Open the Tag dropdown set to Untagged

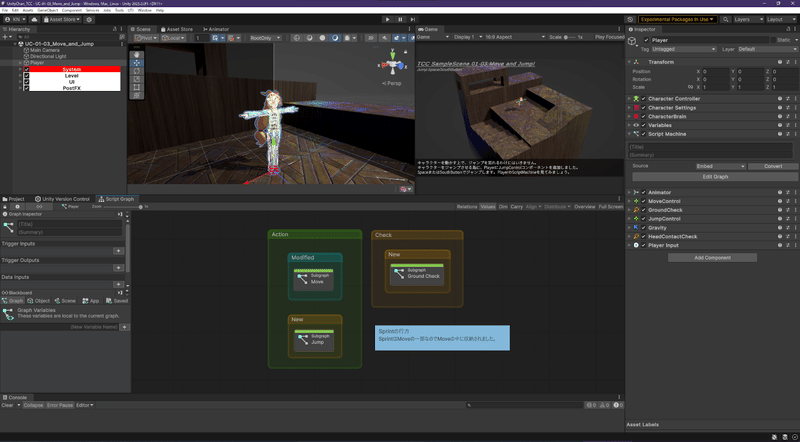tap(683, 48)
